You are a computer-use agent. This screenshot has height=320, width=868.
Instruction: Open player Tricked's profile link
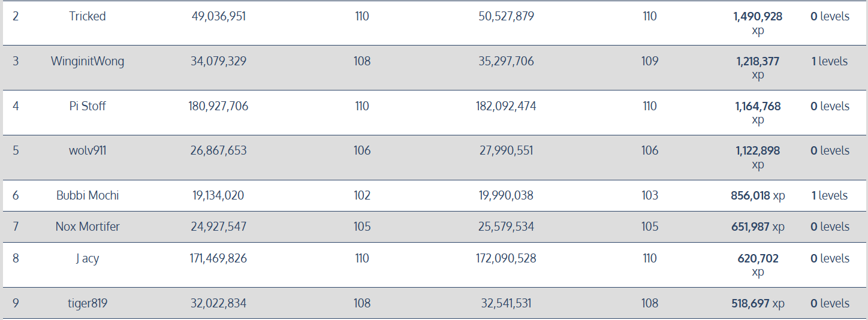[x=88, y=16]
